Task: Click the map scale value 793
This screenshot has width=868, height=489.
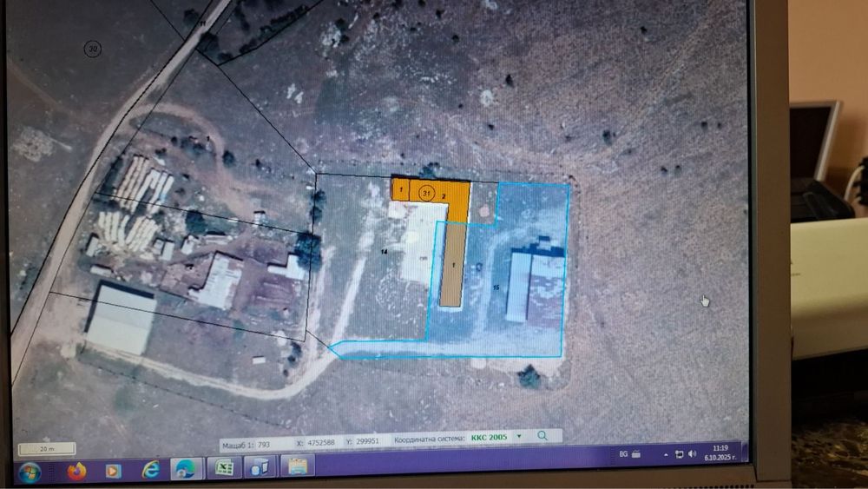Action: click(x=264, y=444)
